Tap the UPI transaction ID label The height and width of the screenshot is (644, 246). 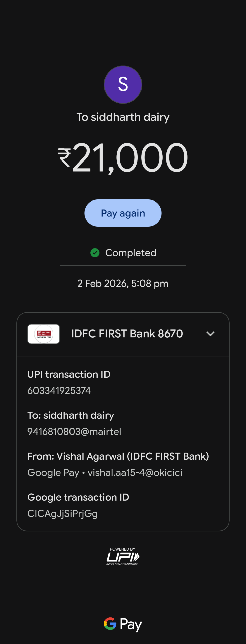coord(69,374)
